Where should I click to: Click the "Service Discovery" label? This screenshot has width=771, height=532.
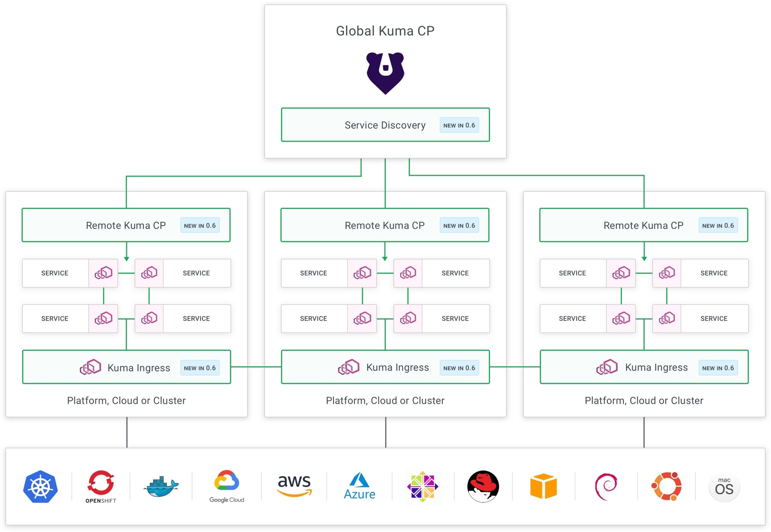[385, 125]
